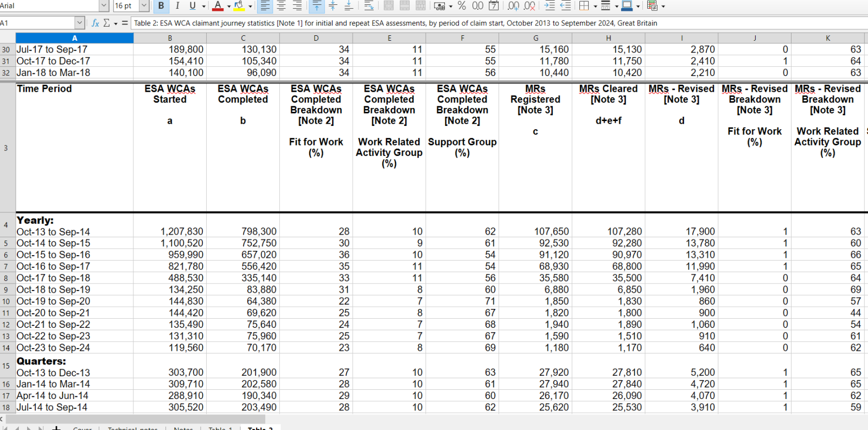Select column D header
868x430 pixels.
tap(316, 38)
